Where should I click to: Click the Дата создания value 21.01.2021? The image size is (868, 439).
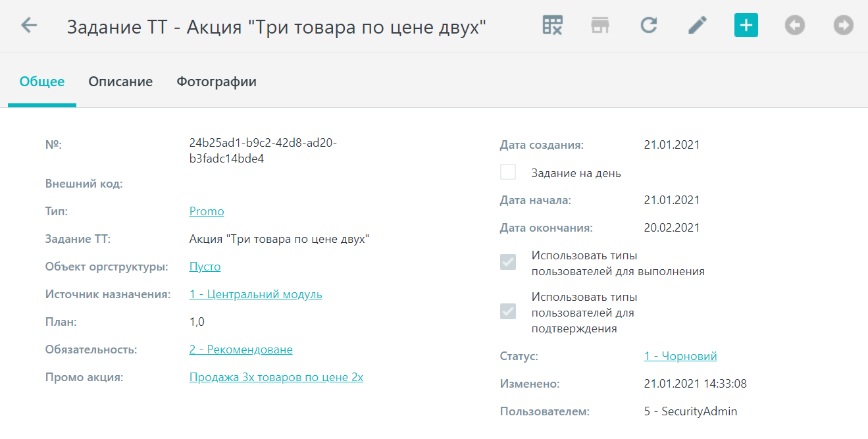point(672,145)
